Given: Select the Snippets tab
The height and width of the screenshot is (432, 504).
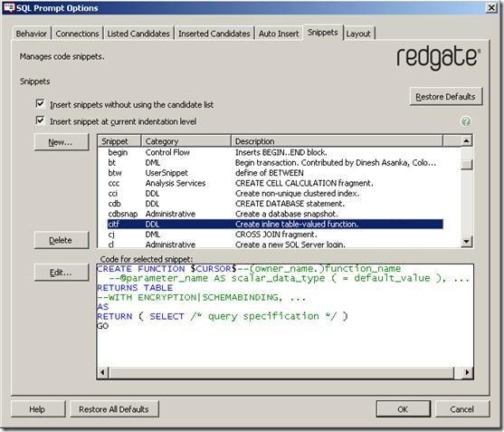Looking at the screenshot, I should click(323, 33).
